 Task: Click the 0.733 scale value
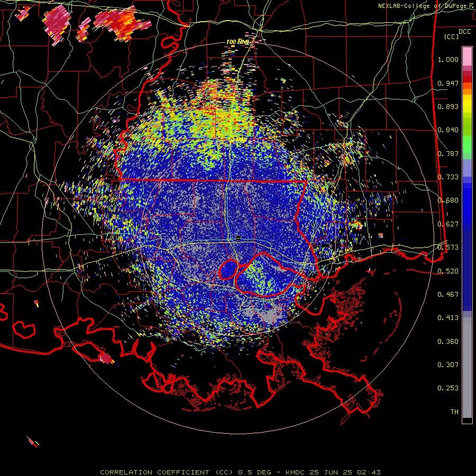448,177
